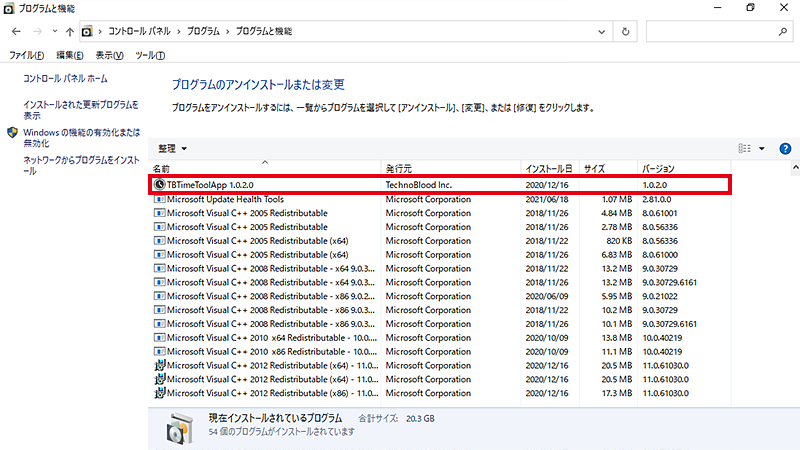Screen dimensions: 800x450
Task: Open インストールされた更新プログラムを表示 link
Action: point(81,110)
